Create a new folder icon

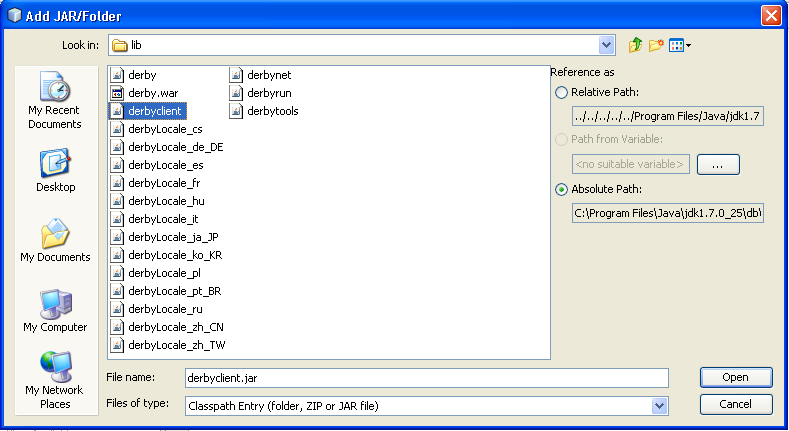[x=656, y=45]
